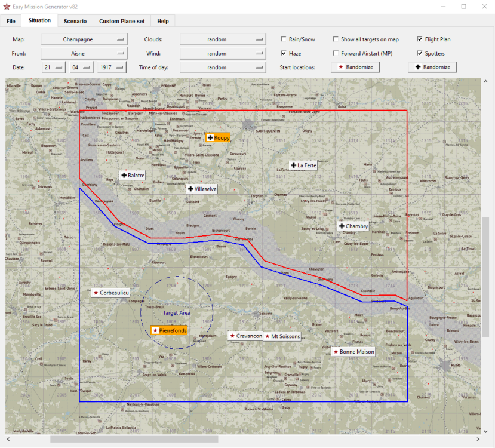Click the red star app icon in title bar
This screenshot has height=448, width=495.
click(x=7, y=7)
